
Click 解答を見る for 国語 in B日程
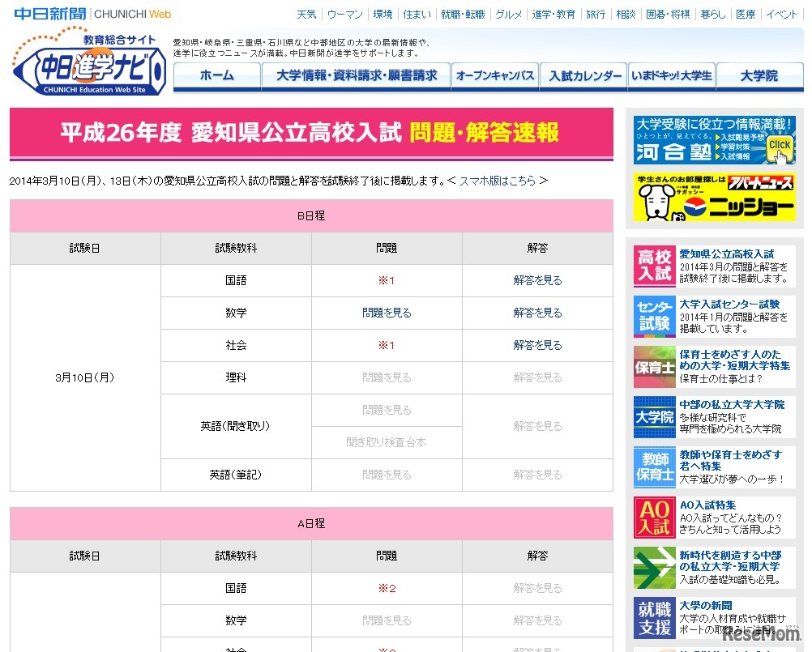(537, 279)
